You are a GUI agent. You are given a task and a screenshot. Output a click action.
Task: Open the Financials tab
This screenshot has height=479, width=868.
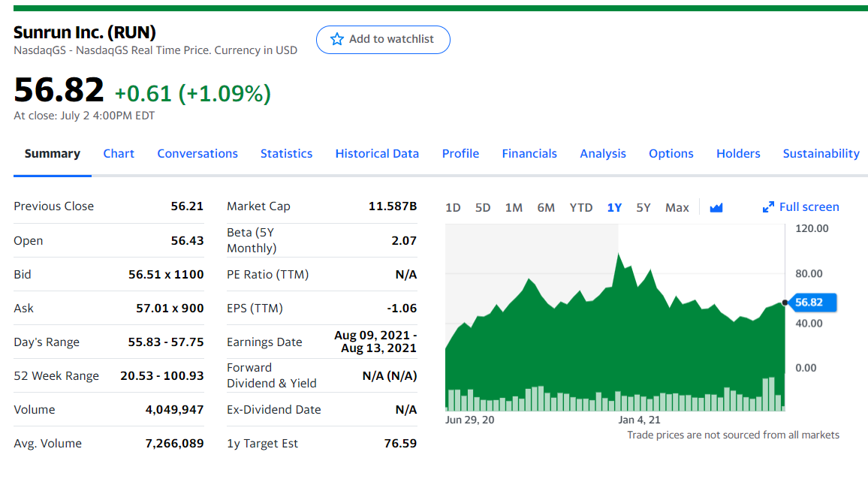tap(529, 153)
